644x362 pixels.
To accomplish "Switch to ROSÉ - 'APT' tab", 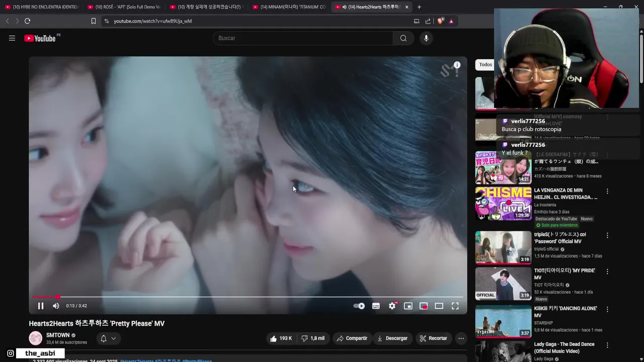I will tap(124, 7).
